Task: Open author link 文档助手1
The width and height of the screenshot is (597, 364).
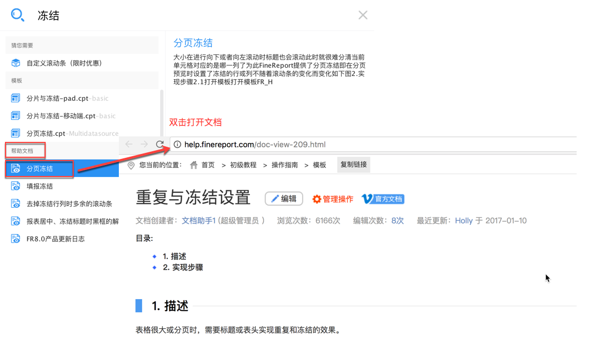Action: [199, 220]
